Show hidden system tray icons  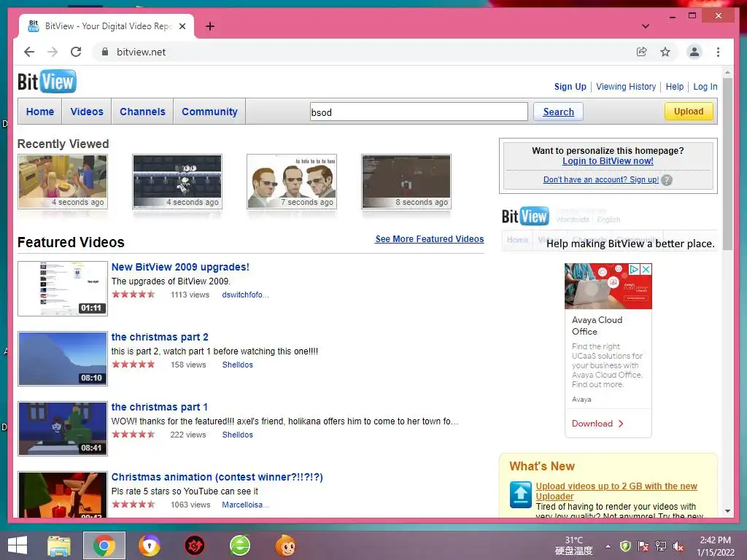pos(608,546)
